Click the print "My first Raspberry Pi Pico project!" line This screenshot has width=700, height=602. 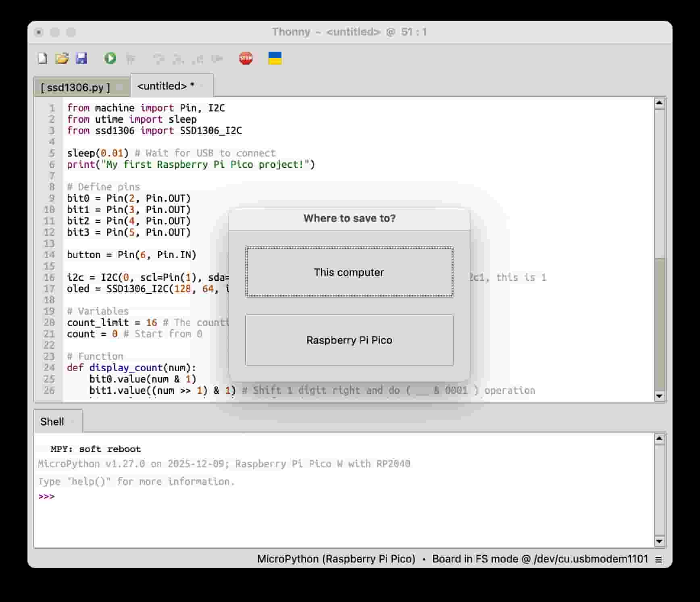coord(191,164)
